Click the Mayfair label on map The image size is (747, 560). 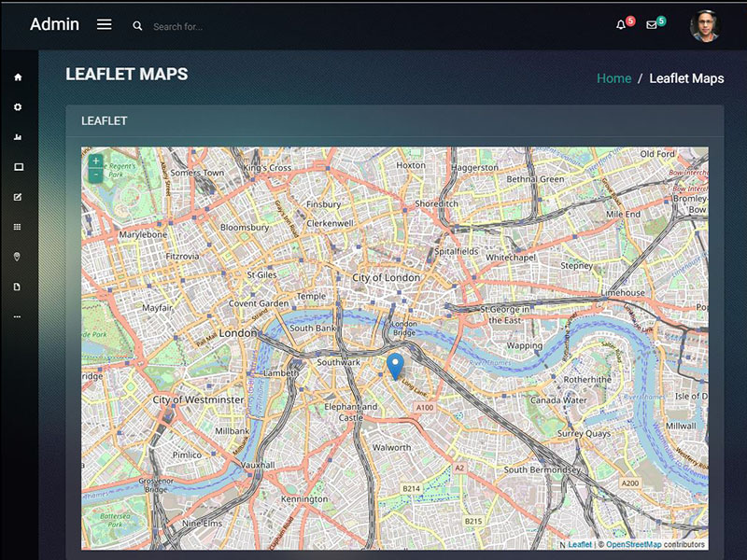tap(157, 308)
